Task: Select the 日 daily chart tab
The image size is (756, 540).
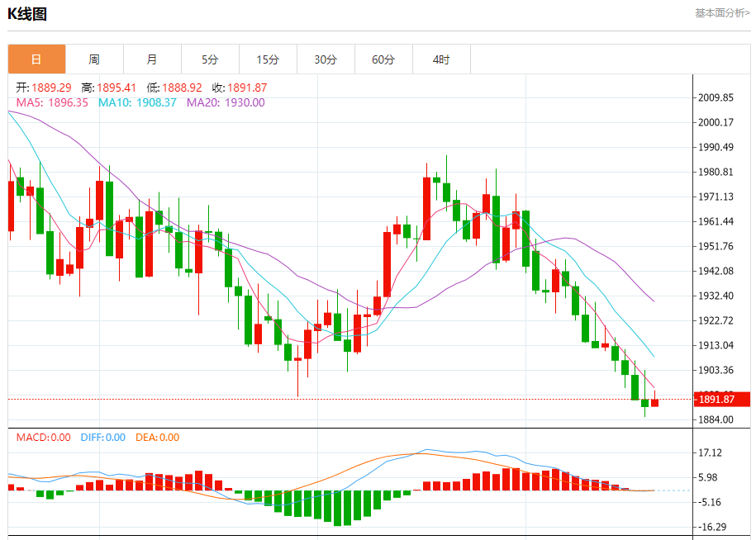Action: coord(36,59)
